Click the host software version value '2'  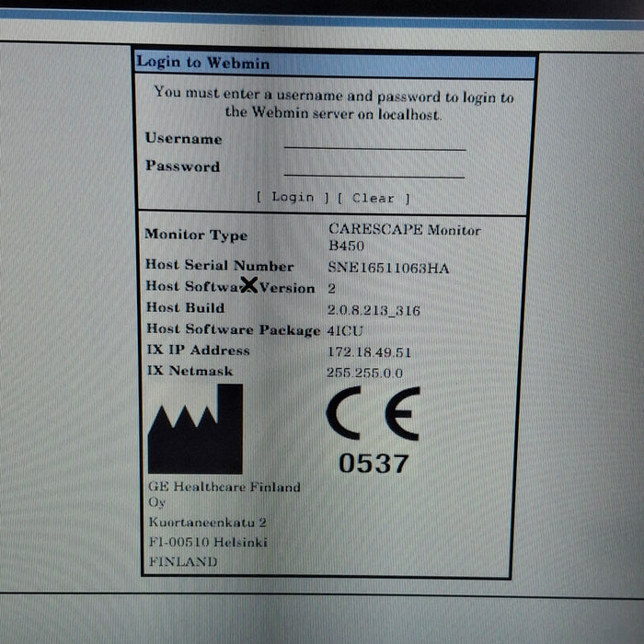331,288
